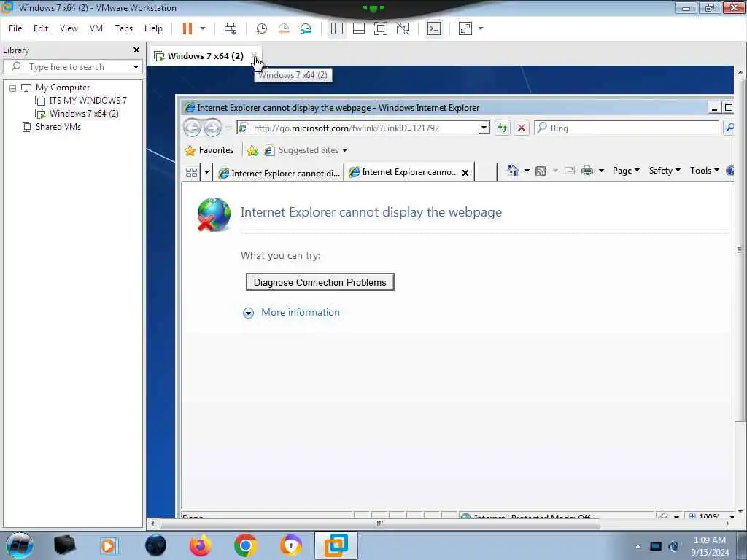The height and width of the screenshot is (560, 747).
Task: Open the View menu
Action: click(x=69, y=28)
